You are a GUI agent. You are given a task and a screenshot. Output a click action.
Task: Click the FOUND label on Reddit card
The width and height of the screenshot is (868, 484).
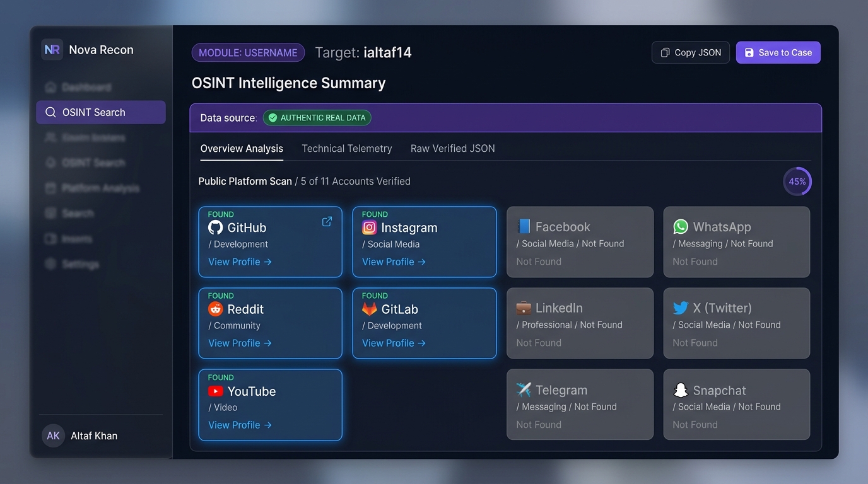tap(221, 296)
